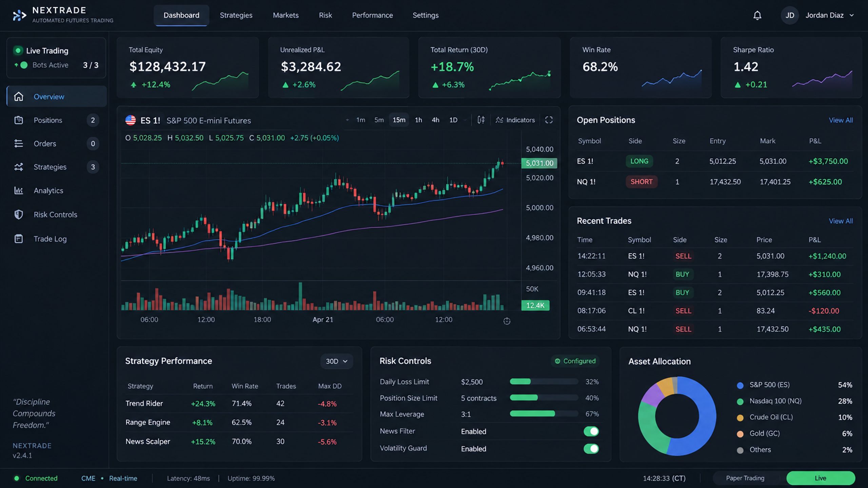Click the S&P 500 (ES) blue swatch
Screen dimensions: 868x488
click(x=740, y=385)
